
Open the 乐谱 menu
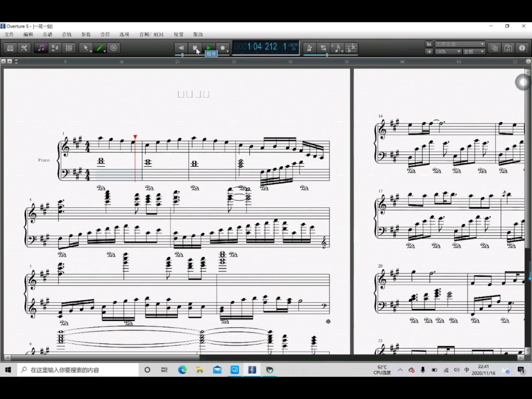47,34
